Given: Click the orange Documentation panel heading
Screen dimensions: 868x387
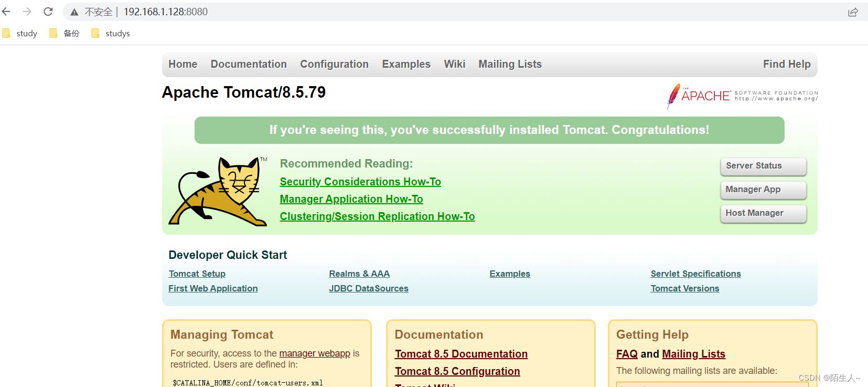Looking at the screenshot, I should [439, 334].
